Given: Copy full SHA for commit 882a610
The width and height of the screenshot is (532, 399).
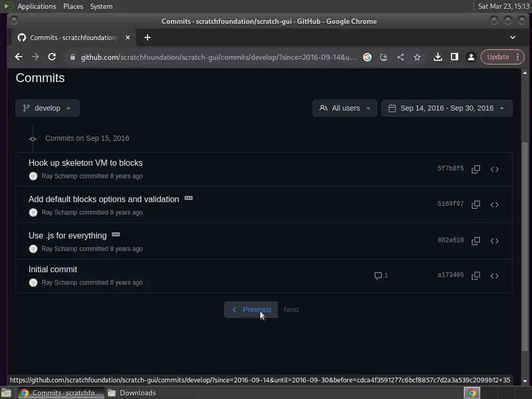Looking at the screenshot, I should click(x=476, y=241).
